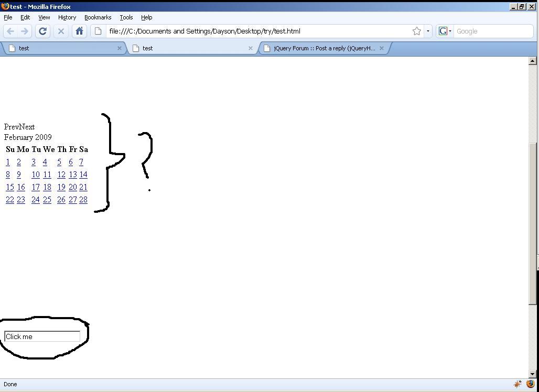Click into the Google search box
This screenshot has width=539, height=392.
(x=492, y=31)
